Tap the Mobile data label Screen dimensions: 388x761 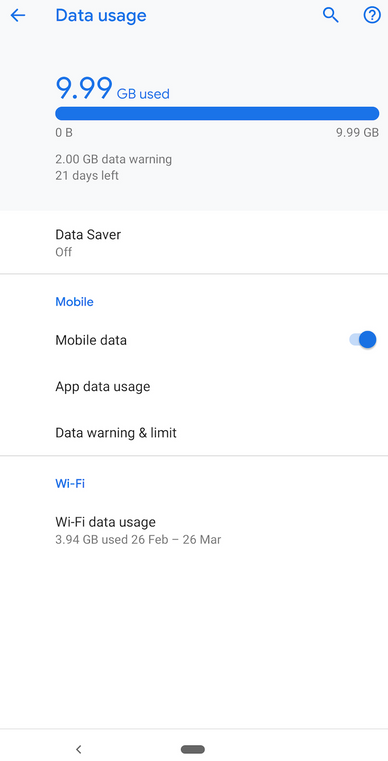click(x=91, y=340)
